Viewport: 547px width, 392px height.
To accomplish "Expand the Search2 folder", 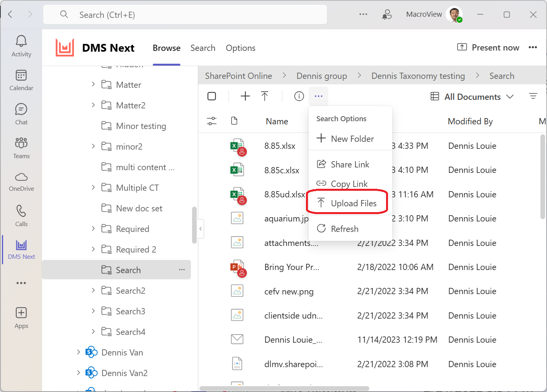I will pos(93,290).
